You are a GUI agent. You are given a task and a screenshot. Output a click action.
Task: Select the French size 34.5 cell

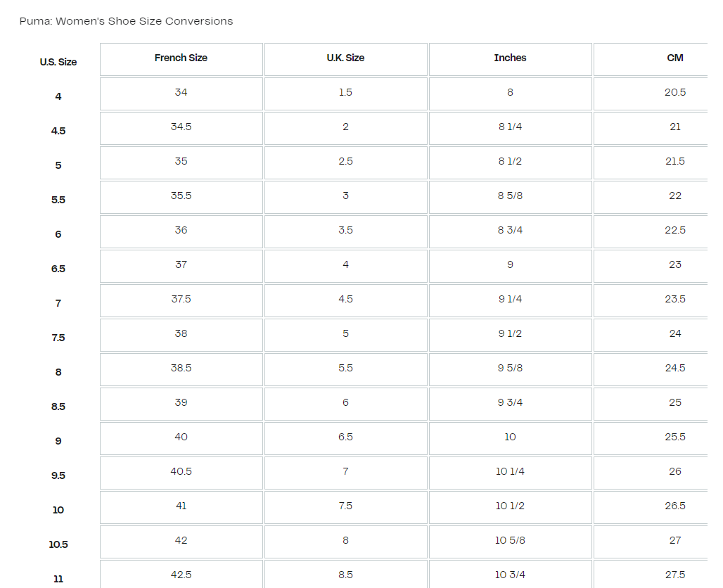tap(181, 127)
